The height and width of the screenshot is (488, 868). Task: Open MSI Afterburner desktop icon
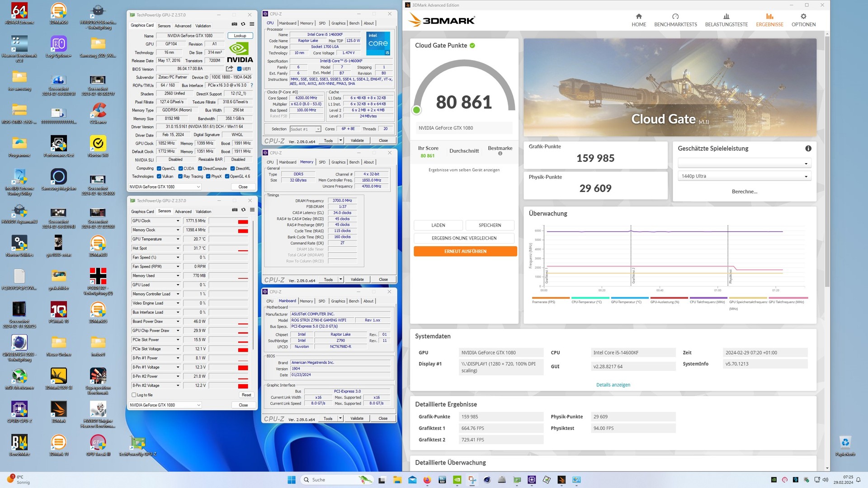[19, 379]
